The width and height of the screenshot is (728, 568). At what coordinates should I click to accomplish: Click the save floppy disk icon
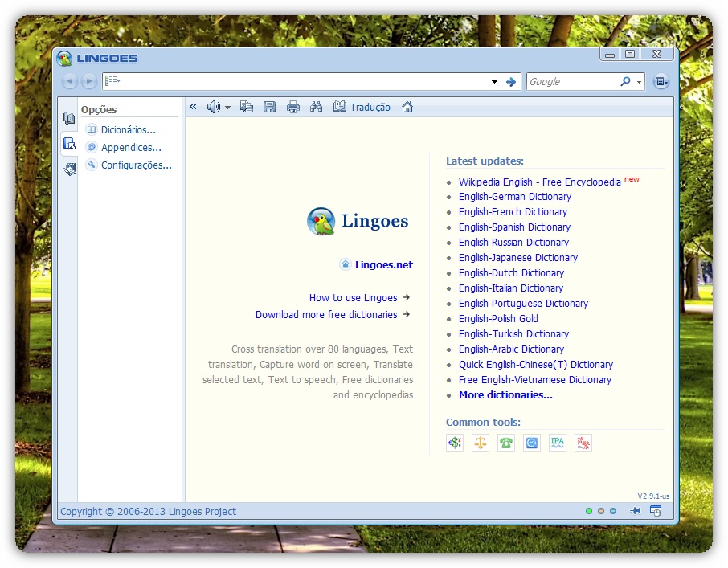[x=270, y=108]
